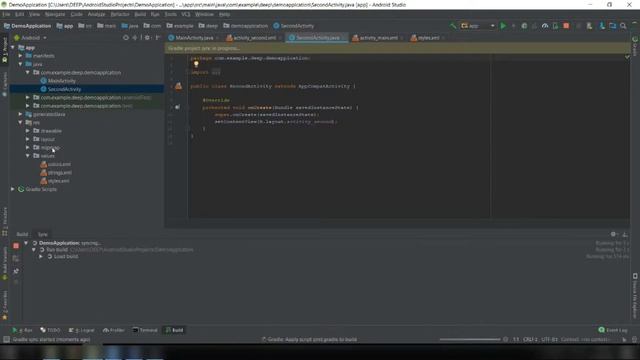Click the Make Project hammer icon
This screenshot has width=640, height=360.
click(x=453, y=26)
